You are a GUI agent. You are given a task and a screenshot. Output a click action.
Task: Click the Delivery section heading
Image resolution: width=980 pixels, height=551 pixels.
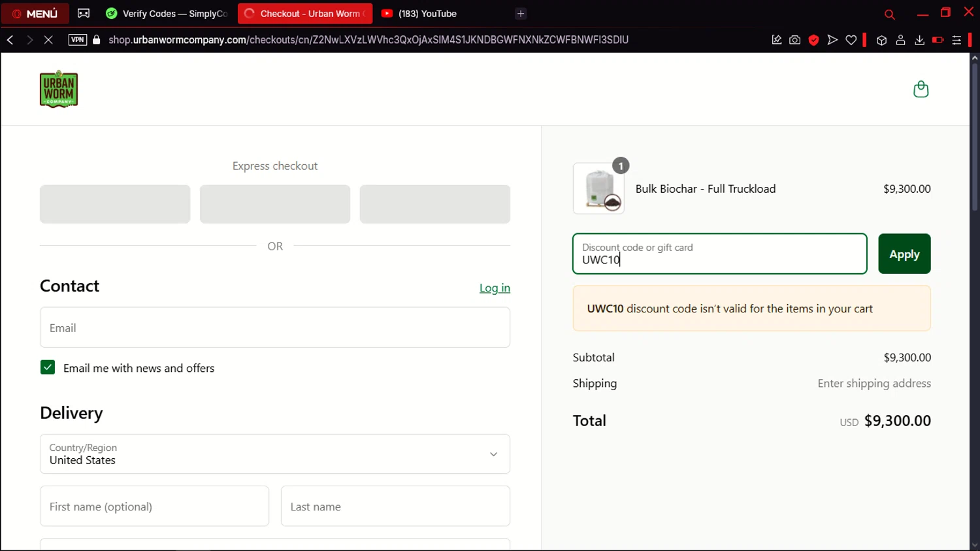pyautogui.click(x=71, y=413)
